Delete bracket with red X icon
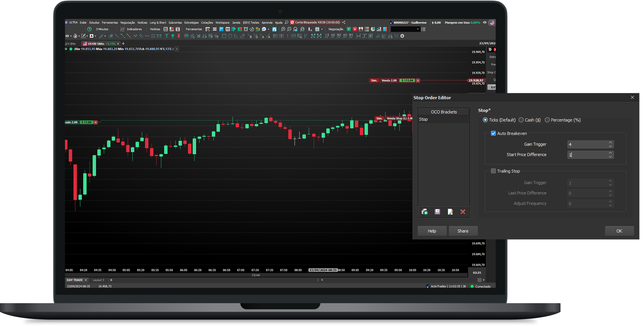644x326 pixels. (x=463, y=212)
